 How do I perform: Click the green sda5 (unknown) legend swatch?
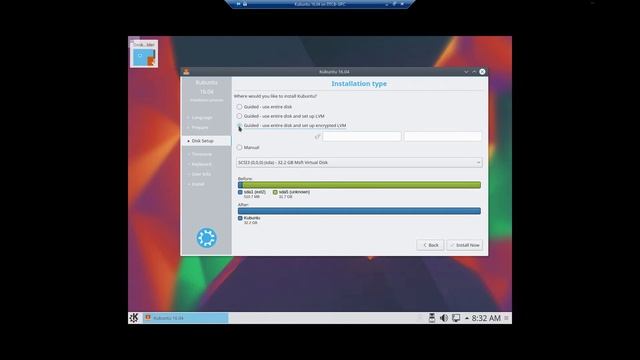pos(275,192)
